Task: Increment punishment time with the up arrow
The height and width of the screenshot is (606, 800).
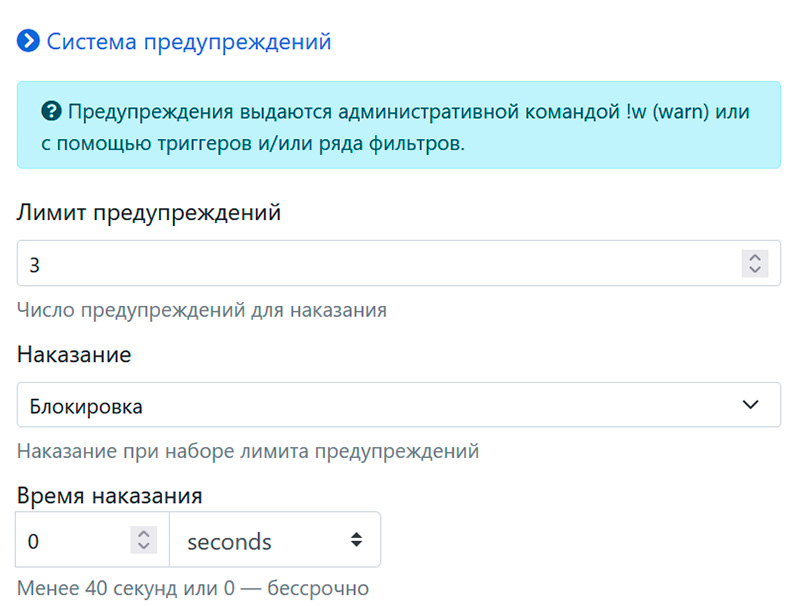Action: click(x=144, y=534)
